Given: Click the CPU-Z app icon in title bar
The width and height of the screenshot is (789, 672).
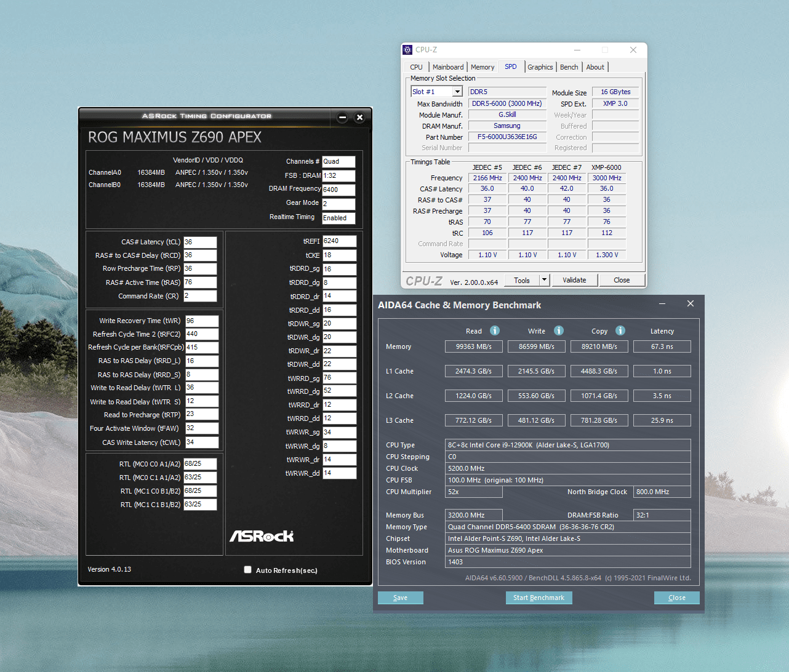Looking at the screenshot, I should (407, 50).
